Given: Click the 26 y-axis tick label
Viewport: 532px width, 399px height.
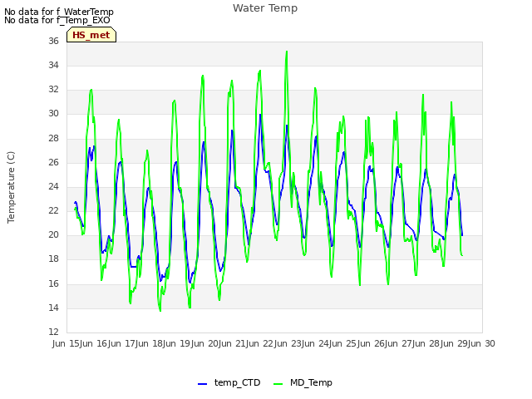Looking at the screenshot, I should [53, 163].
